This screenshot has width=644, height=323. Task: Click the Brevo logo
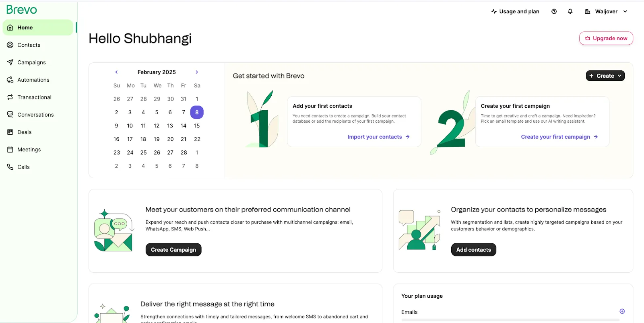coord(22,10)
